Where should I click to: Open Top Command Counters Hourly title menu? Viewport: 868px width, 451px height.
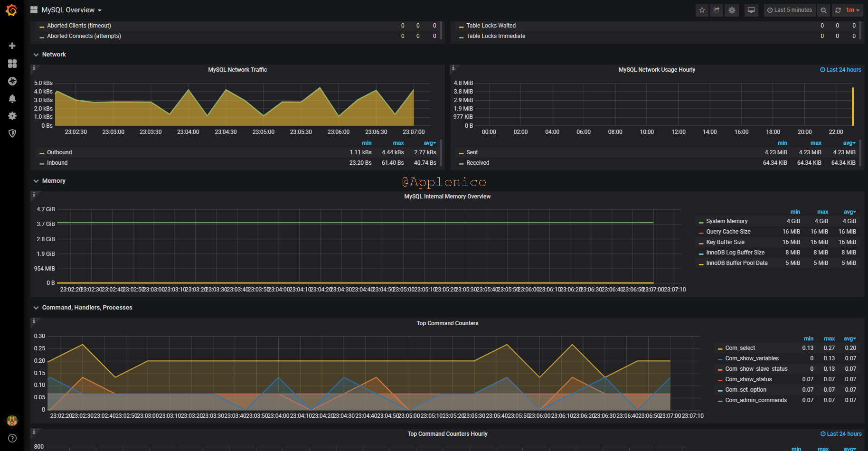point(447,434)
